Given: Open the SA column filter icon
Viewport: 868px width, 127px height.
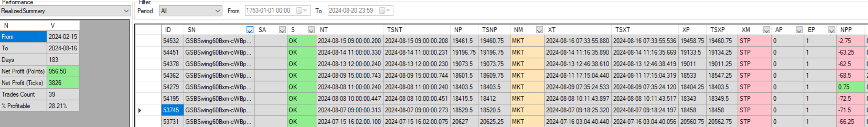Looking at the screenshot, I should coord(282,30).
